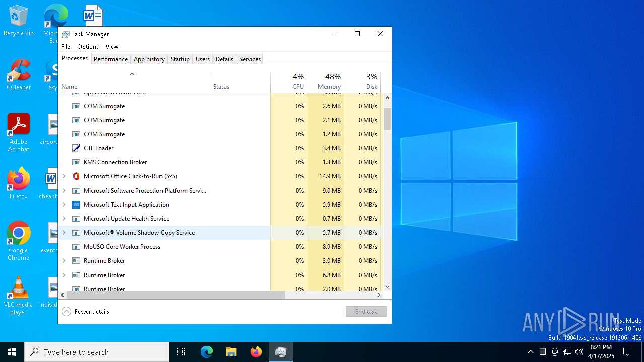Screen dimensions: 644x362
Task: Select the CCleaner desktop shortcut
Action: click(19, 75)
